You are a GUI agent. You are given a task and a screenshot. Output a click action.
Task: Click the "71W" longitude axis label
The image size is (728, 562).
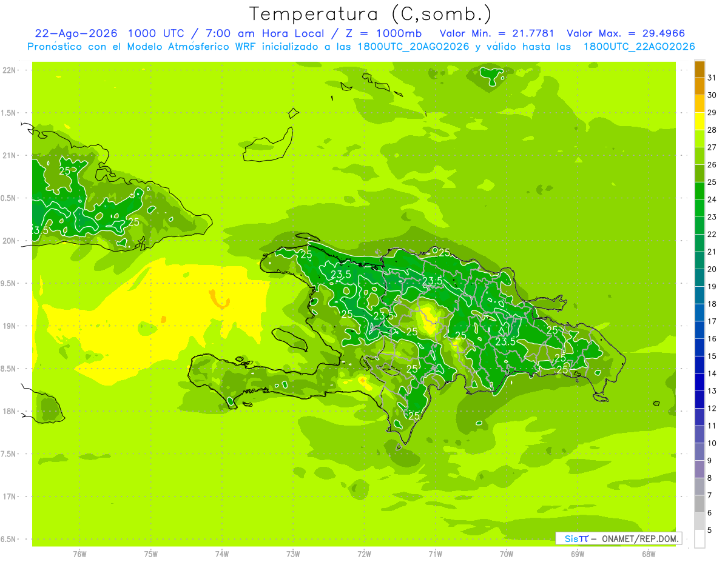click(x=435, y=554)
